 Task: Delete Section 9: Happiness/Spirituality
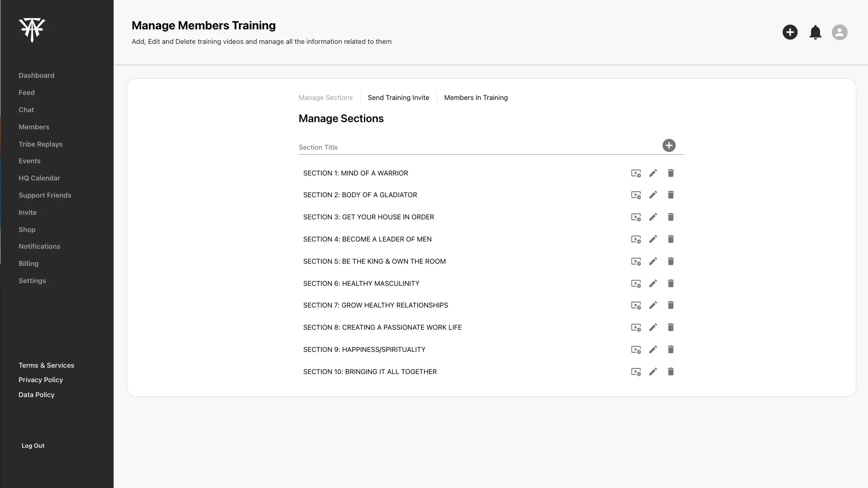tap(671, 350)
